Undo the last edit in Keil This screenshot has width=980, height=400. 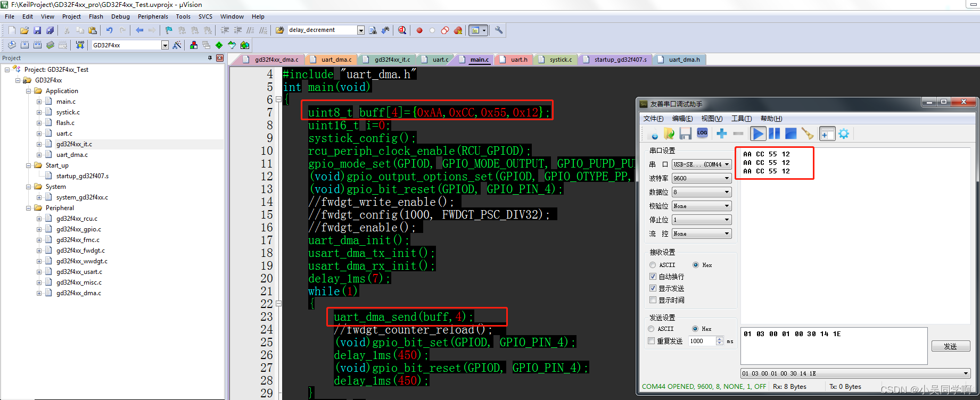(110, 30)
